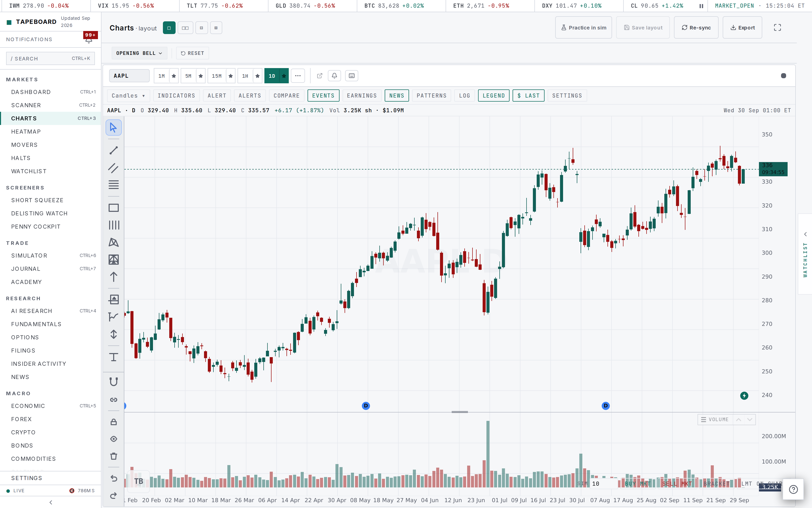The height and width of the screenshot is (508, 812).
Task: Toggle favorite star for 1H timeframe
Action: 257,76
